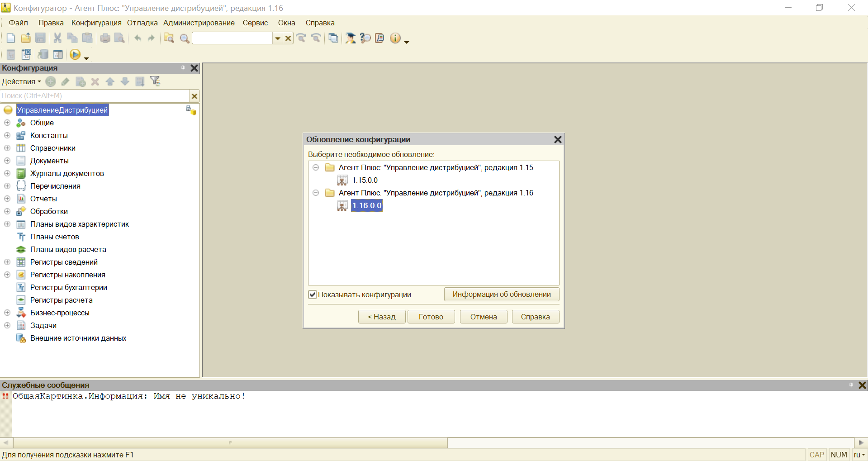Click the Save diskette icon
Viewport: 868px width, 461px height.
[x=40, y=38]
